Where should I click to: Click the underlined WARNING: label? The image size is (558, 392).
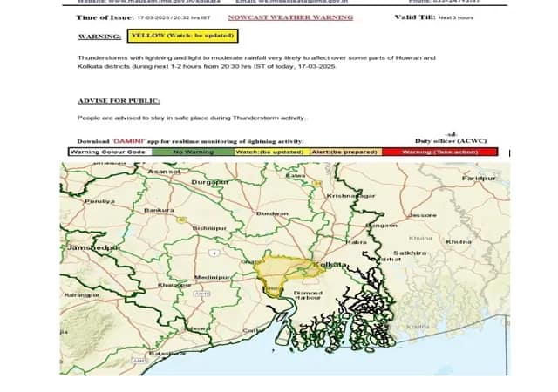click(x=99, y=37)
